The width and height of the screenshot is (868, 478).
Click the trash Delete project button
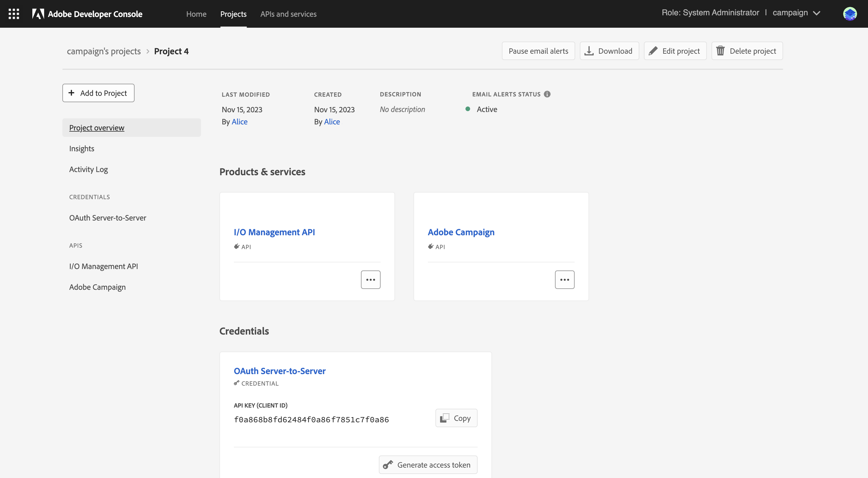coord(747,51)
